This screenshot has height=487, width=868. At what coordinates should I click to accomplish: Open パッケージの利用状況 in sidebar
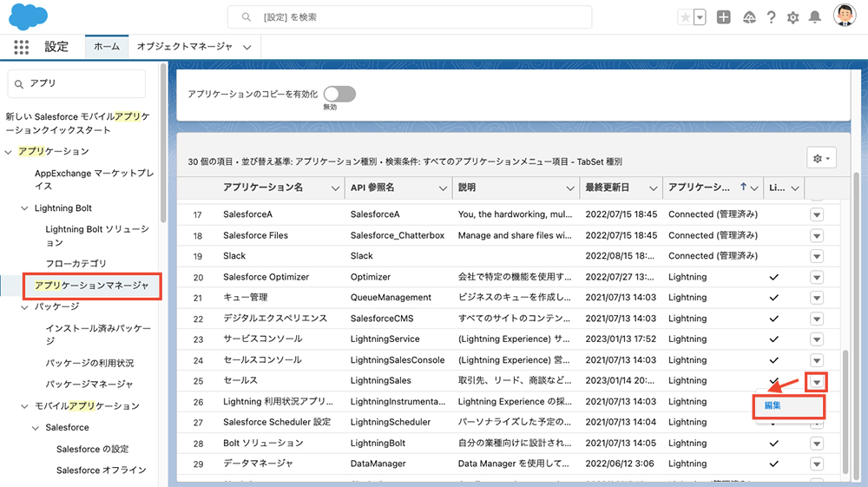tap(89, 364)
